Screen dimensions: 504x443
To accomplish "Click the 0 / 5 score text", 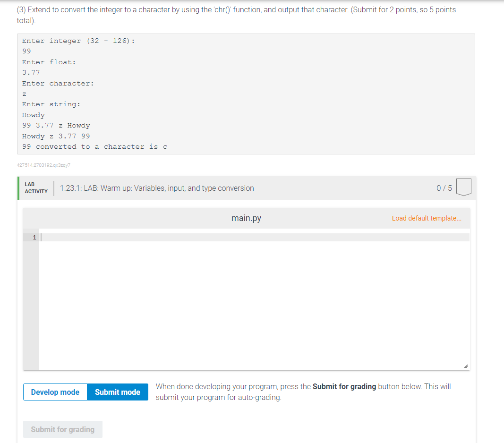I will 443,187.
